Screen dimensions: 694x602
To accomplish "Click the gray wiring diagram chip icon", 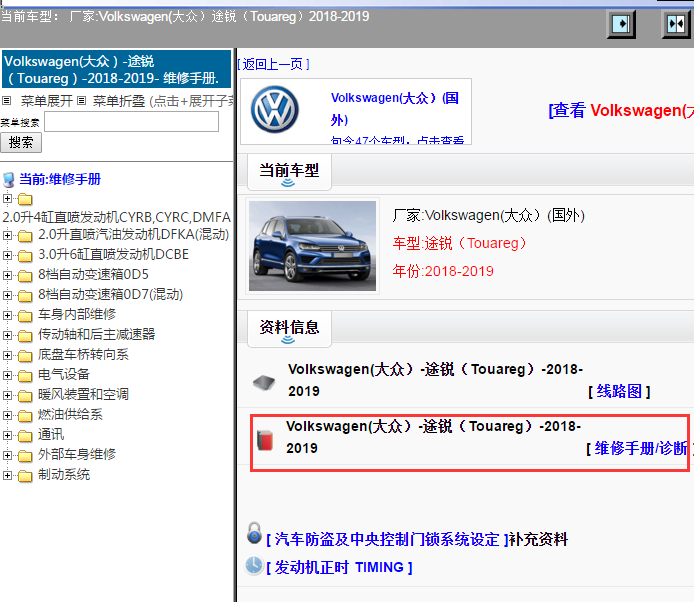I will [x=264, y=382].
